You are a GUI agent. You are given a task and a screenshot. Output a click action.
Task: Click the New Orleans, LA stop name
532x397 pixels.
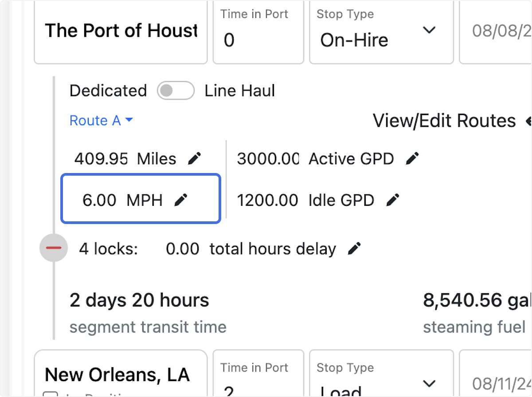pyautogui.click(x=117, y=374)
